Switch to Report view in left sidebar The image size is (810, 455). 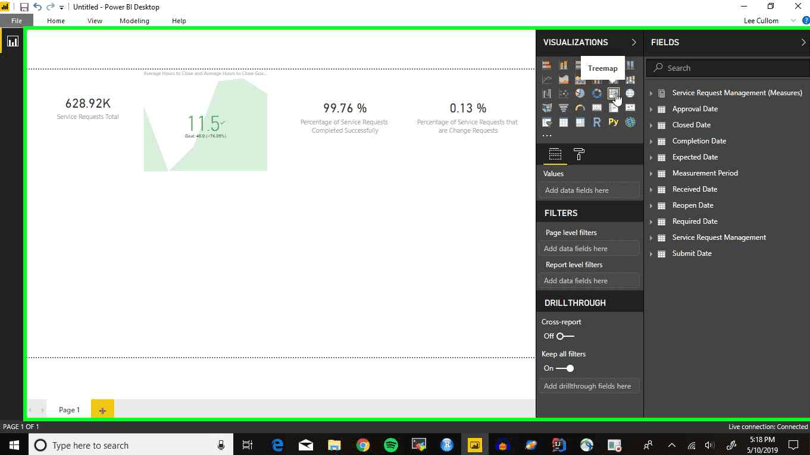coord(12,42)
